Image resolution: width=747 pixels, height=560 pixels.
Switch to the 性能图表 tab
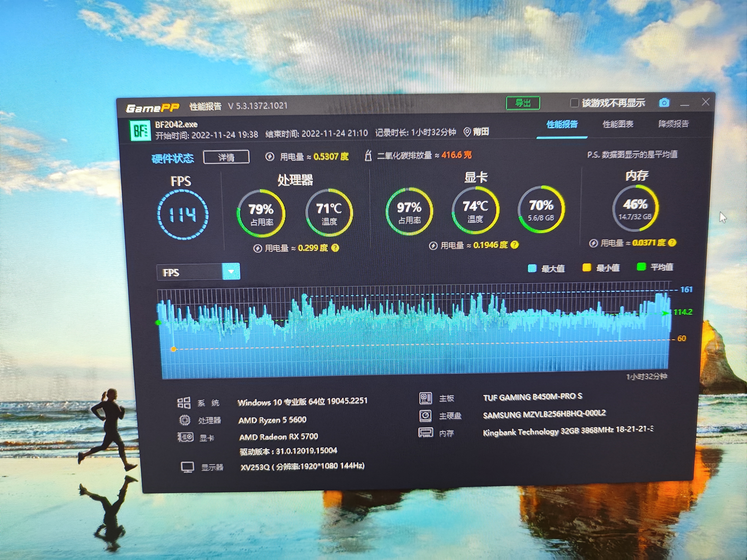pos(618,124)
